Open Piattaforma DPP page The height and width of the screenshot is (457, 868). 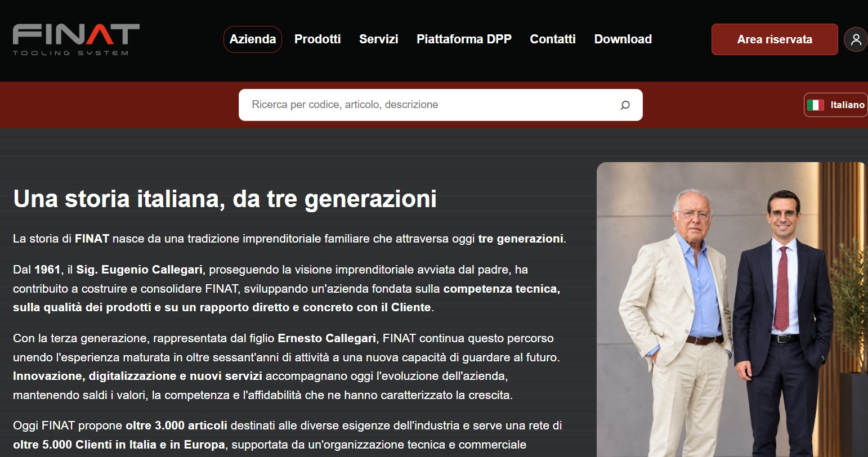pos(464,39)
